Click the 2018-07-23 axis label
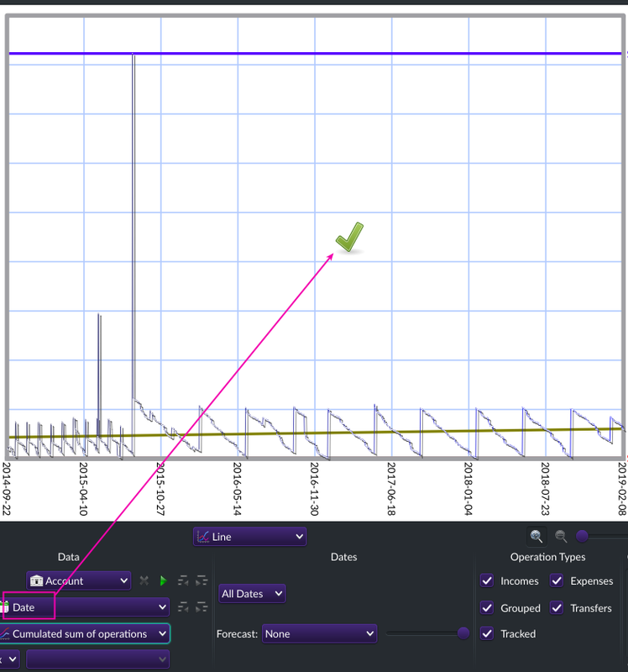Image resolution: width=628 pixels, height=672 pixels. (545, 488)
